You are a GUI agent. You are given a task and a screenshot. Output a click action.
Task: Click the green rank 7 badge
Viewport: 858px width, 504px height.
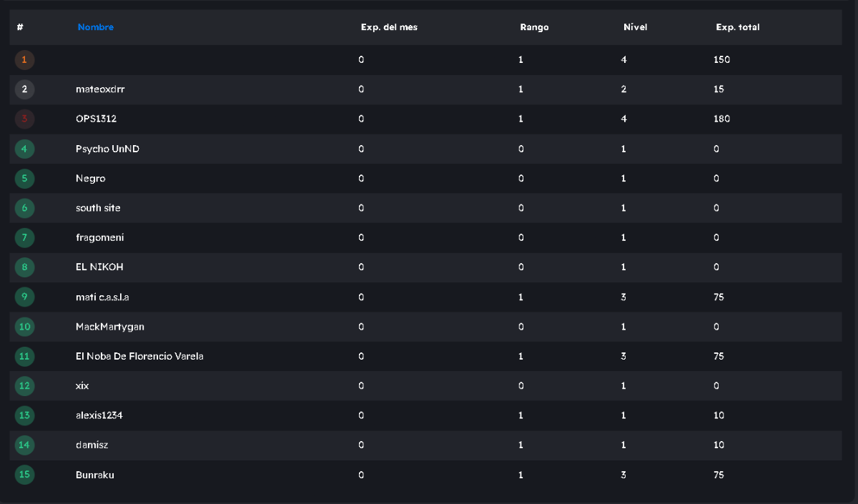pyautogui.click(x=24, y=237)
